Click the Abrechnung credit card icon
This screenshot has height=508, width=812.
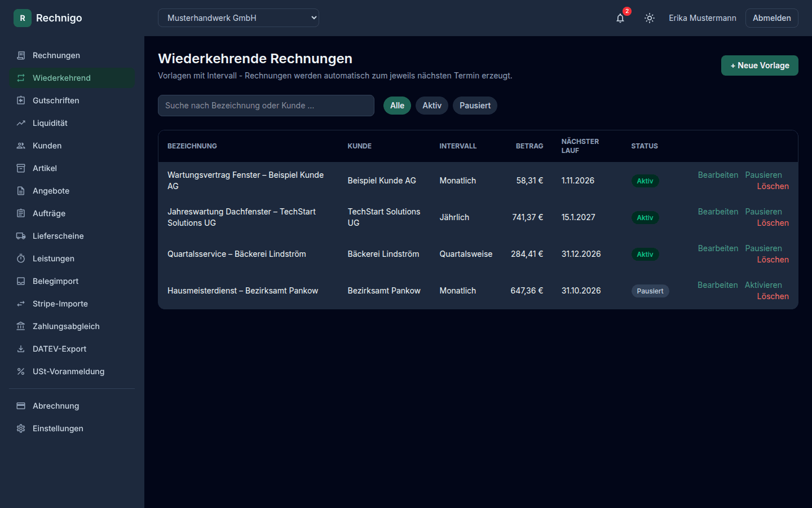pyautogui.click(x=21, y=406)
